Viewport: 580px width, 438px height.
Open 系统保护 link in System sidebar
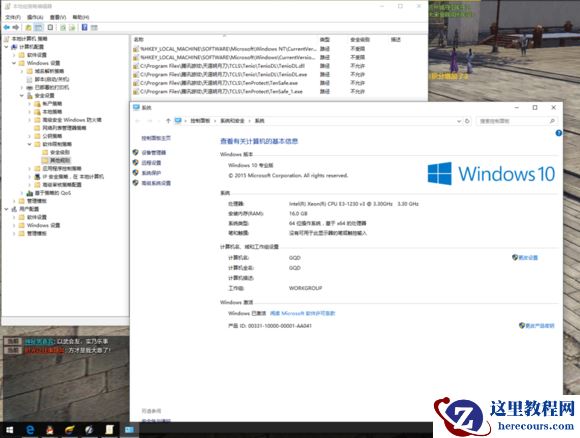(151, 173)
